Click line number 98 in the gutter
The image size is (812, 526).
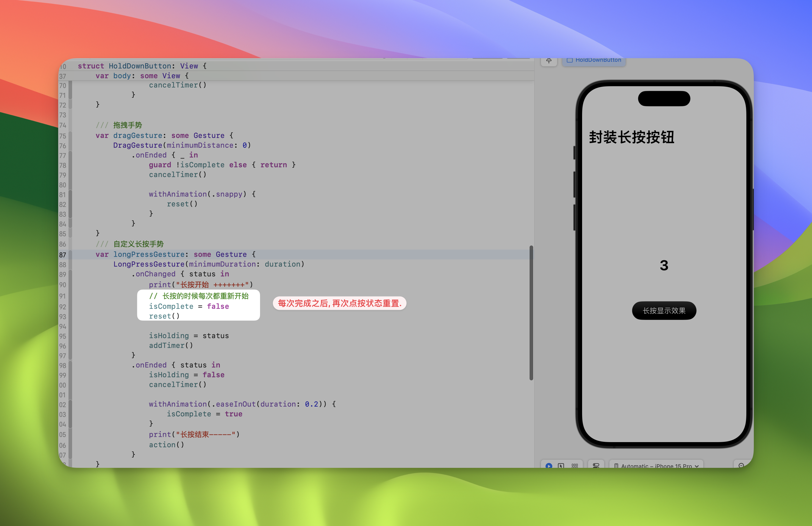[x=63, y=366]
